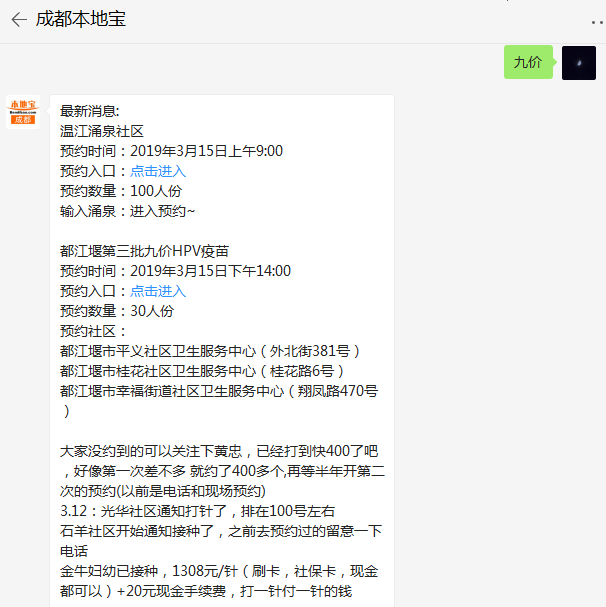This screenshot has height=607, width=606.
Task: Click 预约时间：2019年3月15日上午9:00
Action: pos(171,151)
